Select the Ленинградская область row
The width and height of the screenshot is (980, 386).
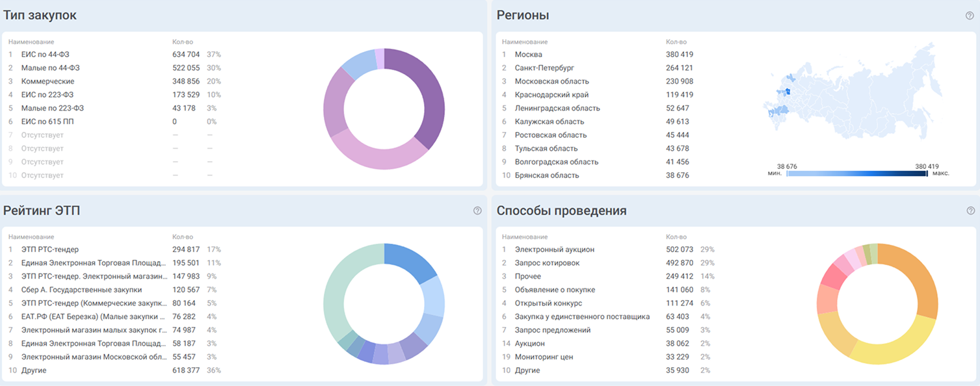pos(598,108)
